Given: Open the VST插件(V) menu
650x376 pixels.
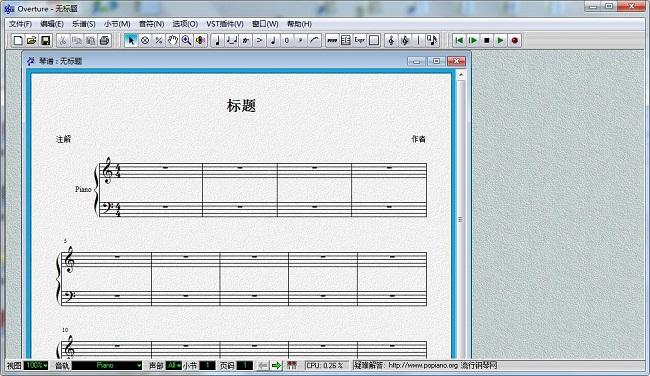Looking at the screenshot, I should coord(225,24).
